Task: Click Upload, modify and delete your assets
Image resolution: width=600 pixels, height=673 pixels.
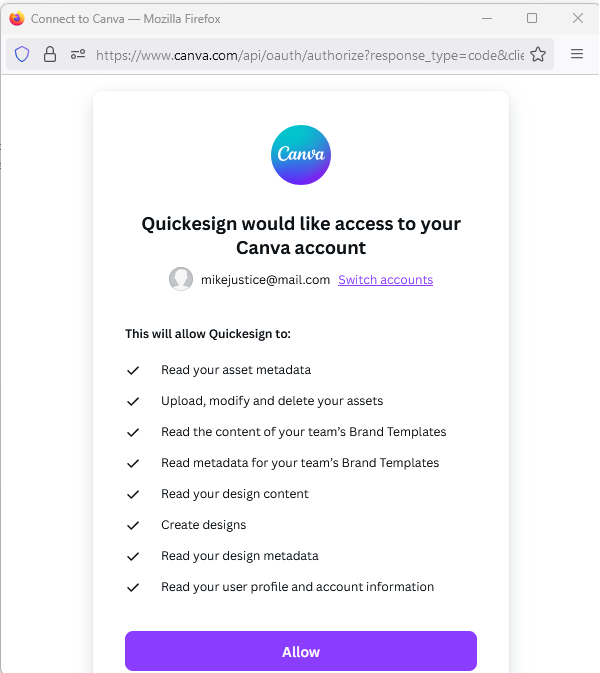Action: 272,401
